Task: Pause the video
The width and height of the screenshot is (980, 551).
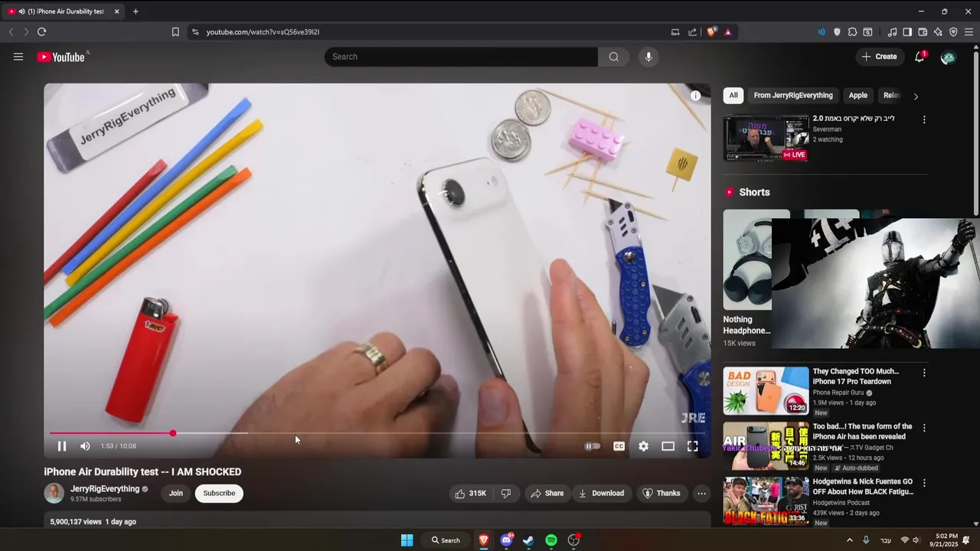Action: (62, 446)
